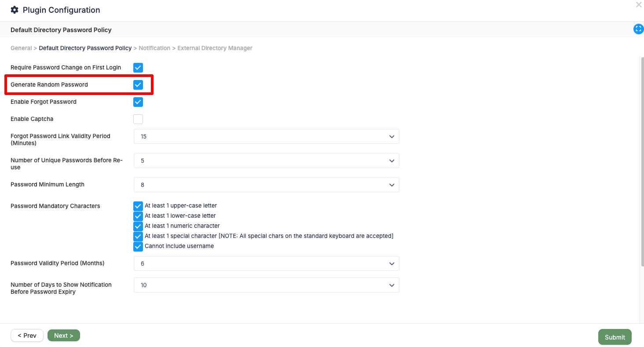The image size is (644, 347).
Task: Go to General breadcrumb step
Action: point(21,48)
